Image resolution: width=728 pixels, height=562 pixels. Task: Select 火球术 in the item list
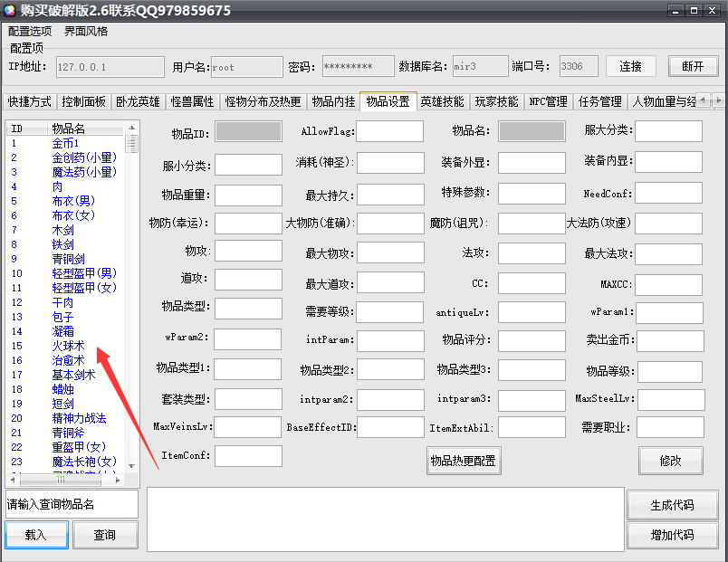pos(68,346)
